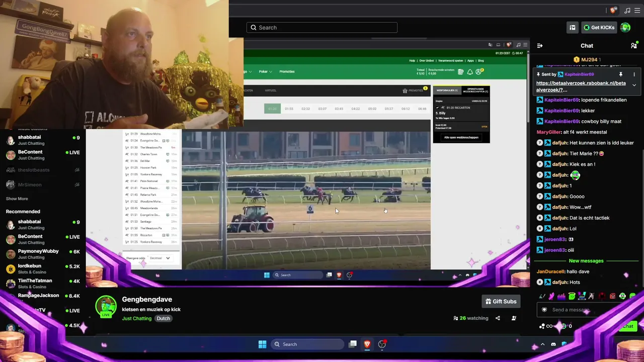Select the Hoosier Park race row
The height and width of the screenshot is (362, 644).
click(x=151, y=167)
